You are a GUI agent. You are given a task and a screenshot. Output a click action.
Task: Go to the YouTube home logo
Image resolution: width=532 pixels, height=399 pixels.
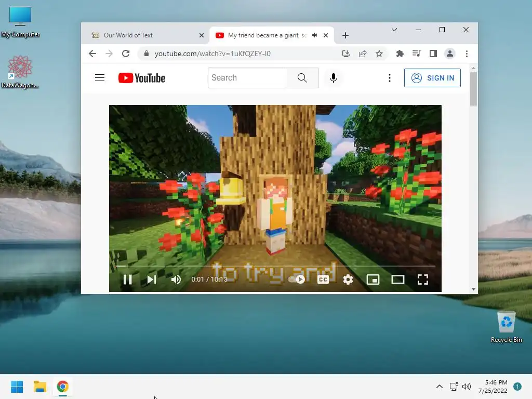point(142,78)
